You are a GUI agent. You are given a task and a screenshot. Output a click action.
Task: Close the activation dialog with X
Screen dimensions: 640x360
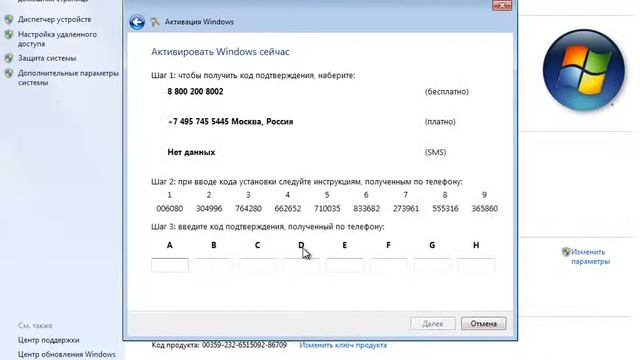(502, 5)
